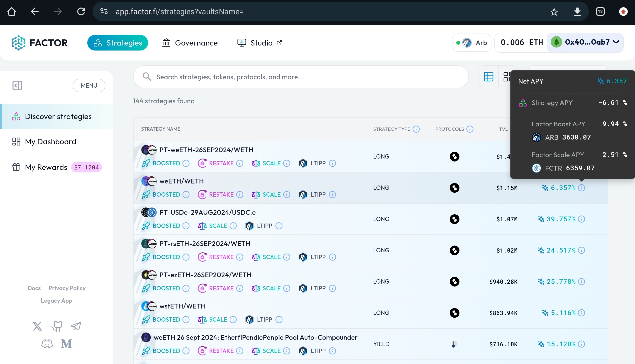The width and height of the screenshot is (635, 364).
Task: Collapse the sidebar panel icon
Action: [x=17, y=85]
